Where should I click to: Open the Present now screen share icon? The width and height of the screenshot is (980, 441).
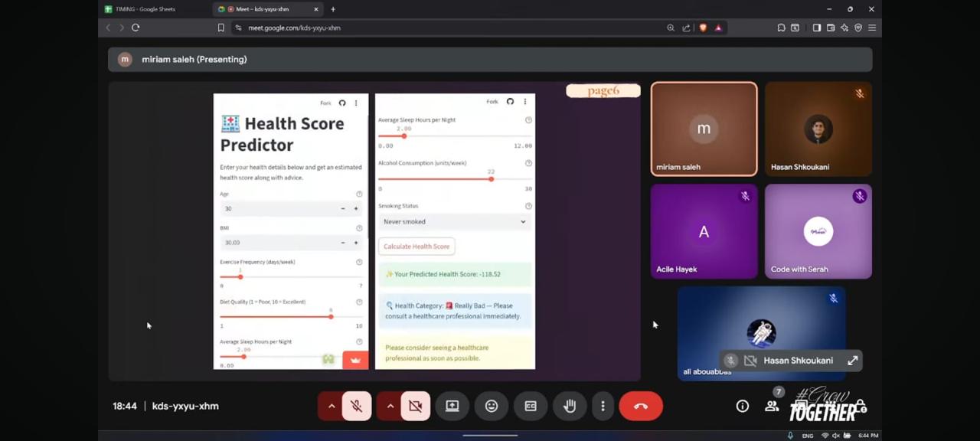pos(452,406)
